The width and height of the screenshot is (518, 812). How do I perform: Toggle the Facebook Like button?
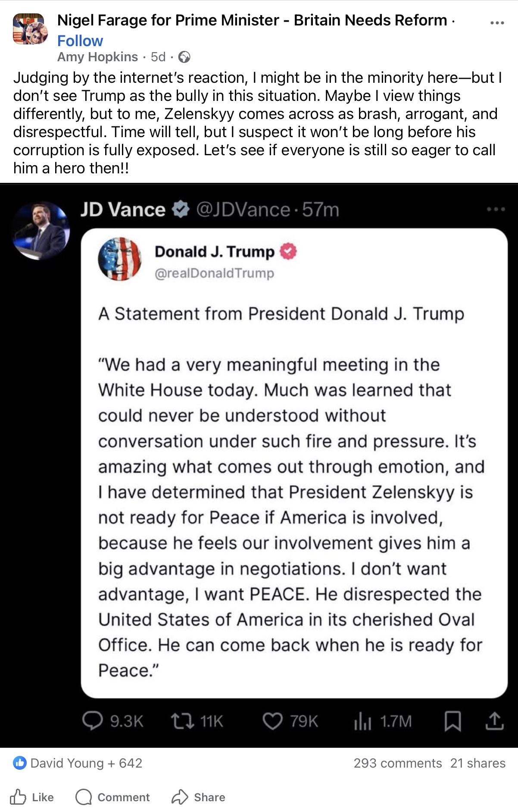tap(32, 797)
